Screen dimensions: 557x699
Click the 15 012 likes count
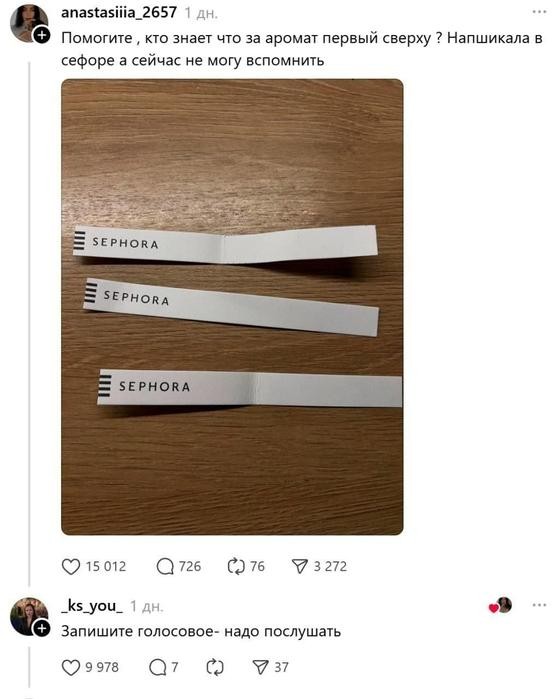[x=106, y=567]
